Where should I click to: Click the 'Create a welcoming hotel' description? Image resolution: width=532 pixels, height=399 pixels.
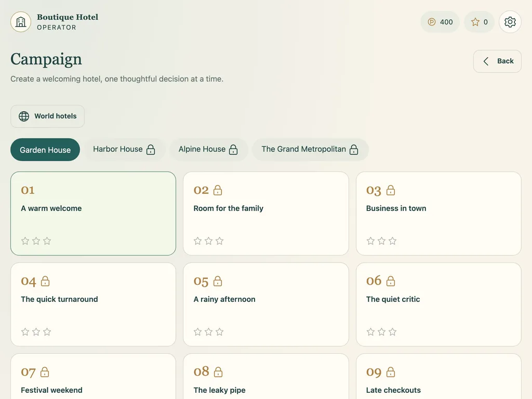click(117, 79)
